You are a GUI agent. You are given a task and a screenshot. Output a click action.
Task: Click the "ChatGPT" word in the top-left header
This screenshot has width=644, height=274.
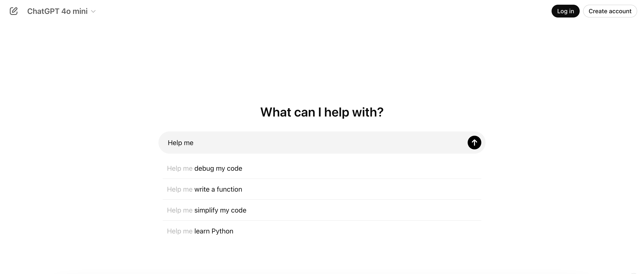(43, 11)
